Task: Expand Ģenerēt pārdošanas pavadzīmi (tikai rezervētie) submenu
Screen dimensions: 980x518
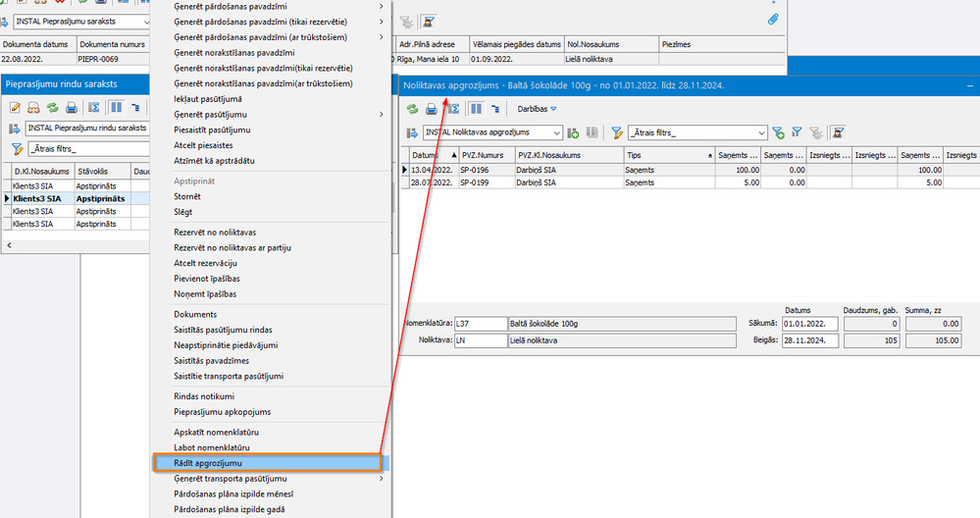Action: pyautogui.click(x=382, y=22)
